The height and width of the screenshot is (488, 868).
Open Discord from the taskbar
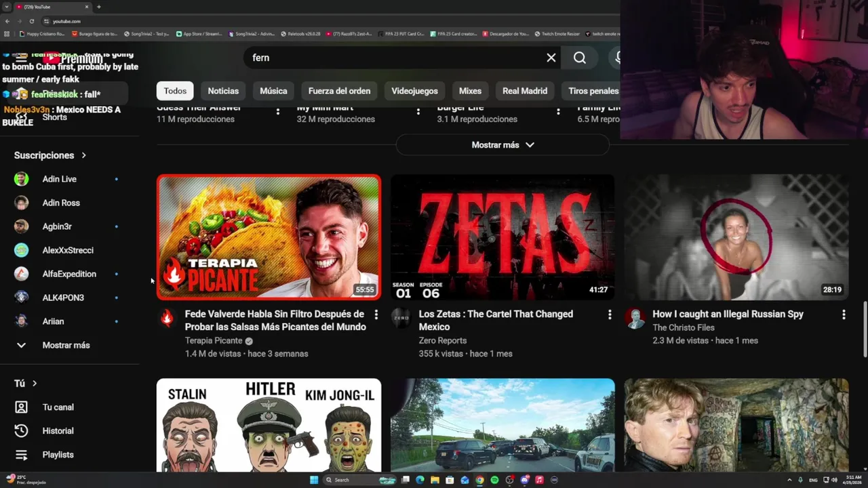pyautogui.click(x=524, y=480)
